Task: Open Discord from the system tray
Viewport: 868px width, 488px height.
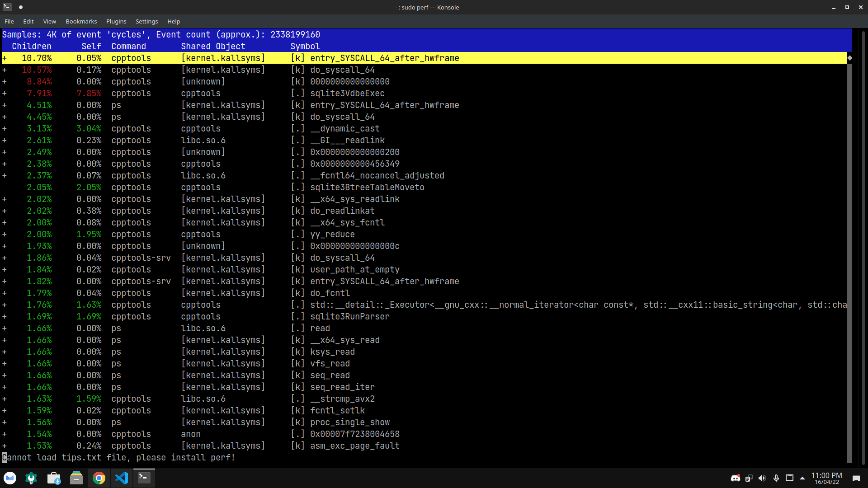Action: [736, 478]
